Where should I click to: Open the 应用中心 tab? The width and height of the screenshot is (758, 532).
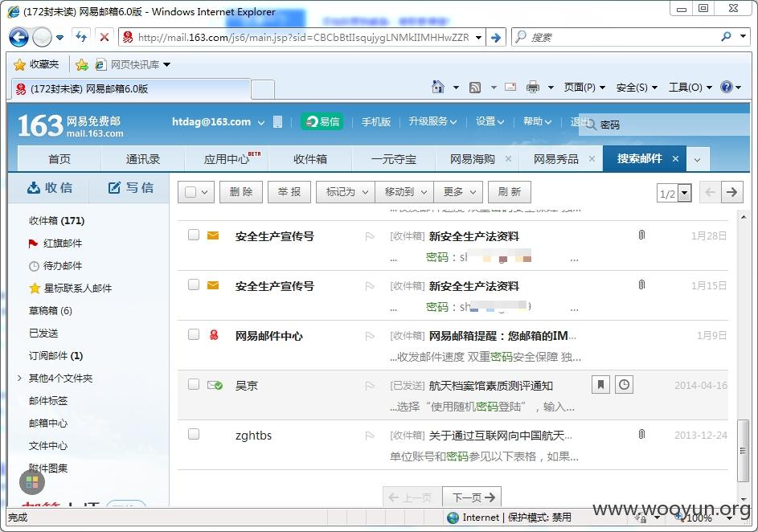coord(227,159)
